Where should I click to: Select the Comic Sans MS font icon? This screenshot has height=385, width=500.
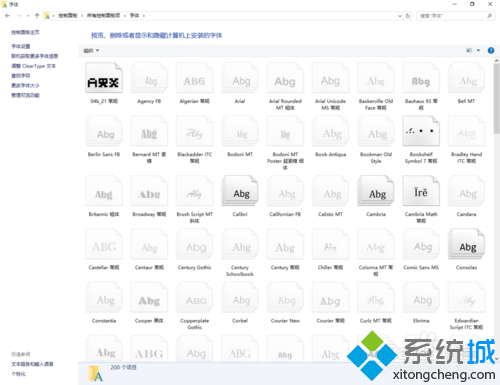(421, 244)
